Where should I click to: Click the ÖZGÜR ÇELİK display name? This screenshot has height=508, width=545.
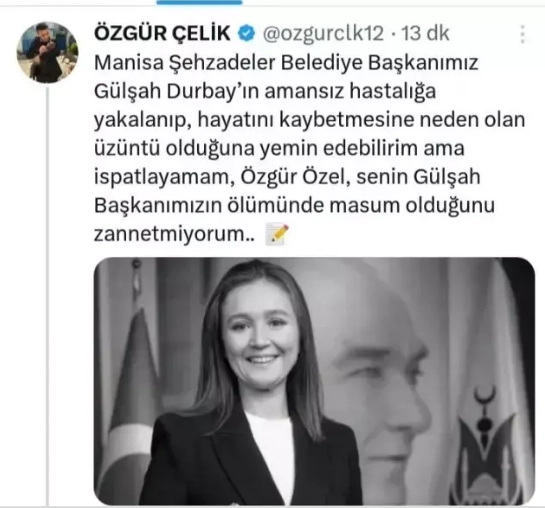(x=162, y=34)
